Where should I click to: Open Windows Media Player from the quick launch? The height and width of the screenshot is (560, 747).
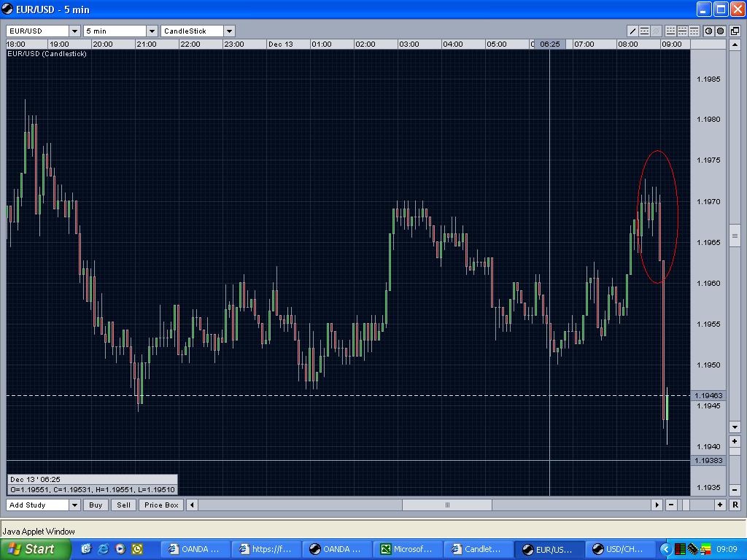pyautogui.click(x=120, y=549)
